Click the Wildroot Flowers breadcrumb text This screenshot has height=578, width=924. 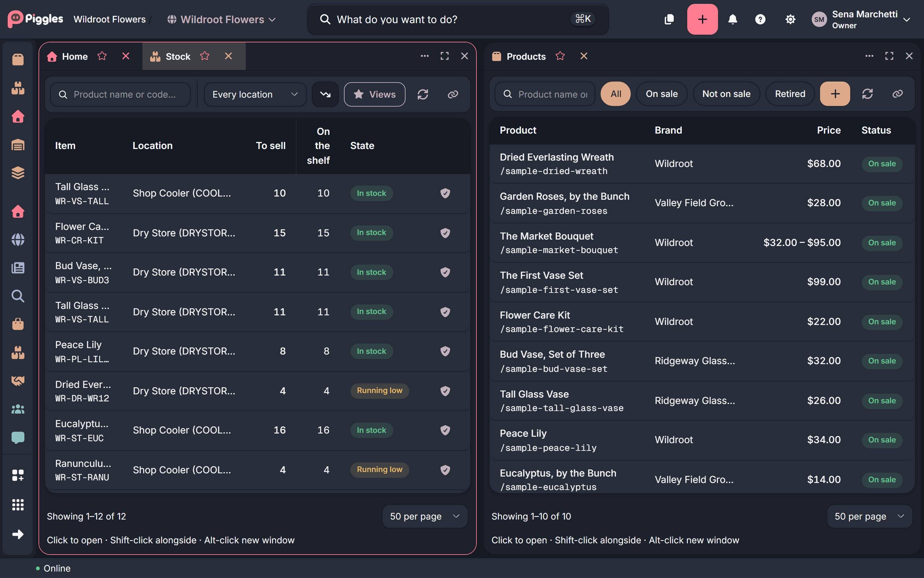(x=110, y=20)
